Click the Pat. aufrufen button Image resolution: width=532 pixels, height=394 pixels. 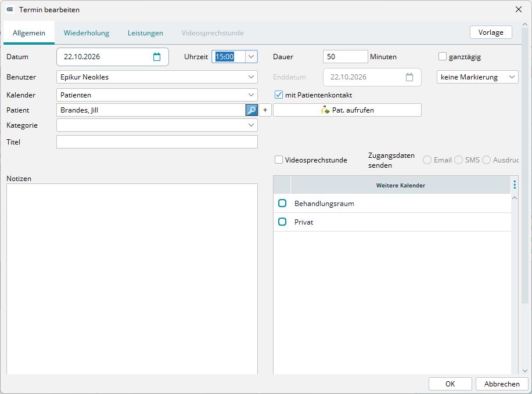[x=347, y=110]
